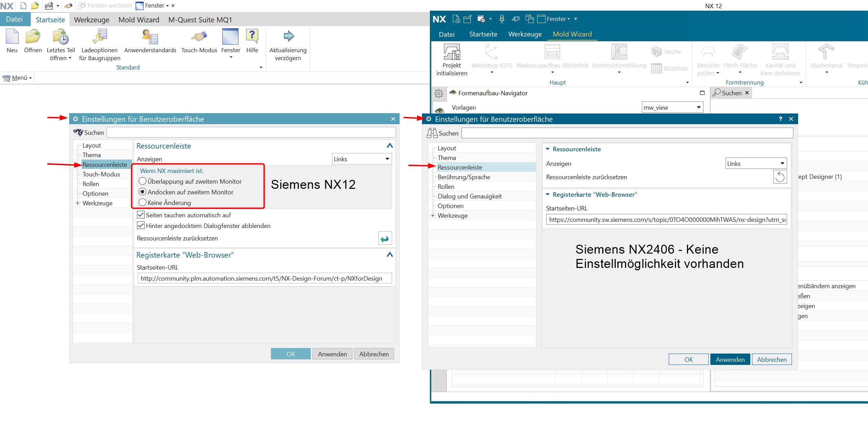Open Anzeigen Links dropdown in NX12 dialog
This screenshot has width=868, height=444.
point(362,159)
